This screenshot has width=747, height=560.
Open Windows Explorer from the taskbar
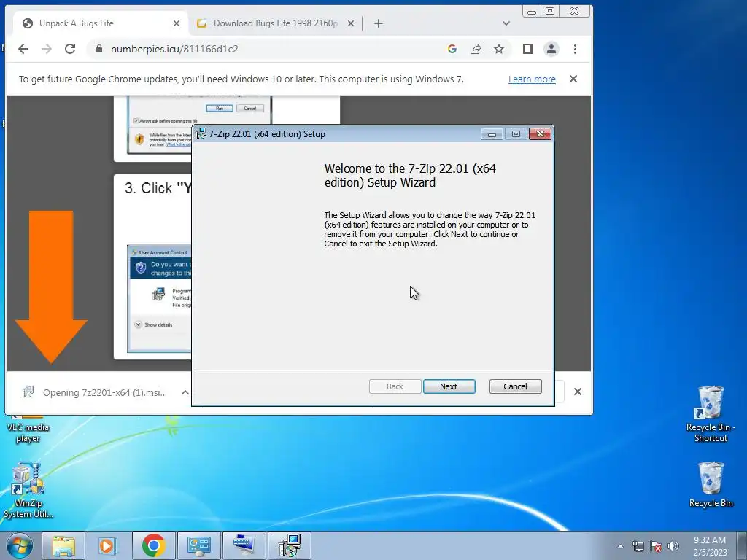pyautogui.click(x=63, y=545)
